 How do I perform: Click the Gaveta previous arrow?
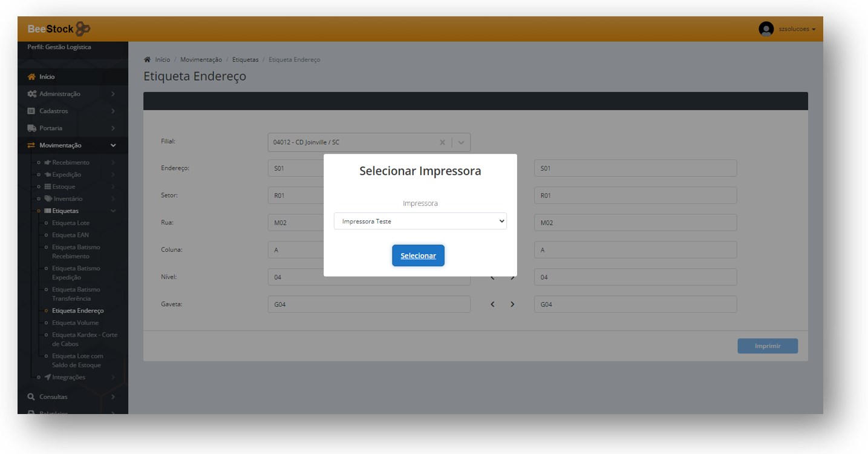point(492,304)
